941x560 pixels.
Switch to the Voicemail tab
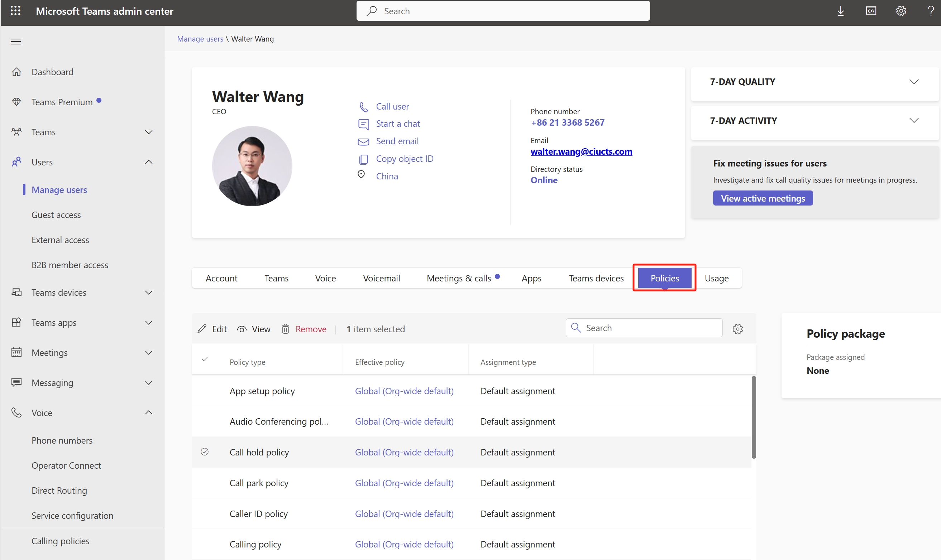(x=381, y=278)
